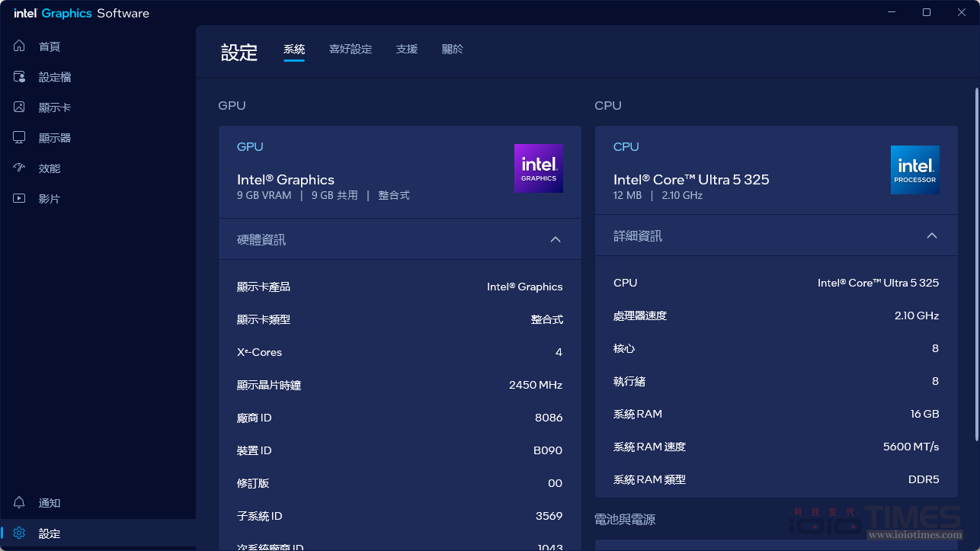980x551 pixels.
Task: Open the About (關於) tab
Action: [x=453, y=50]
